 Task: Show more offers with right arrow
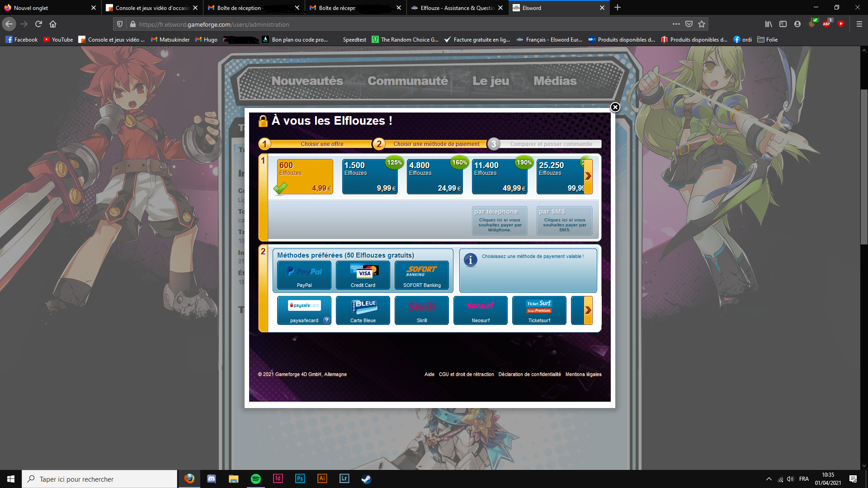[x=588, y=176]
